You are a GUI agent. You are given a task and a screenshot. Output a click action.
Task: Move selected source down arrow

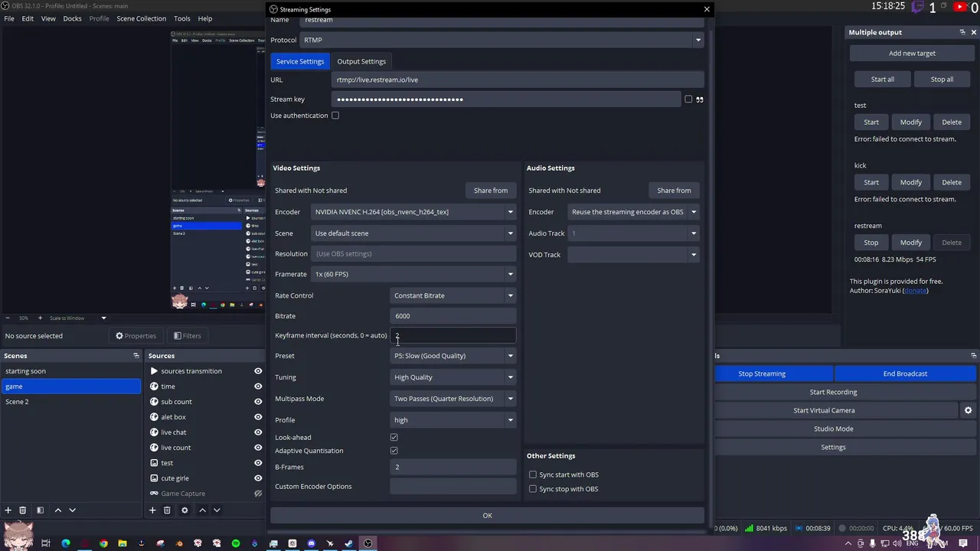click(x=217, y=510)
